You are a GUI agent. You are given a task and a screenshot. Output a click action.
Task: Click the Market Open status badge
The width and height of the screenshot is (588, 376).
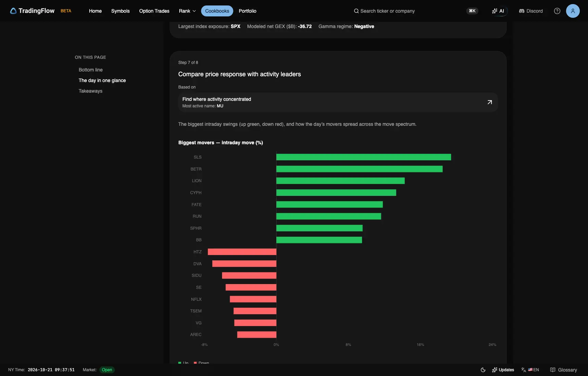[107, 370]
